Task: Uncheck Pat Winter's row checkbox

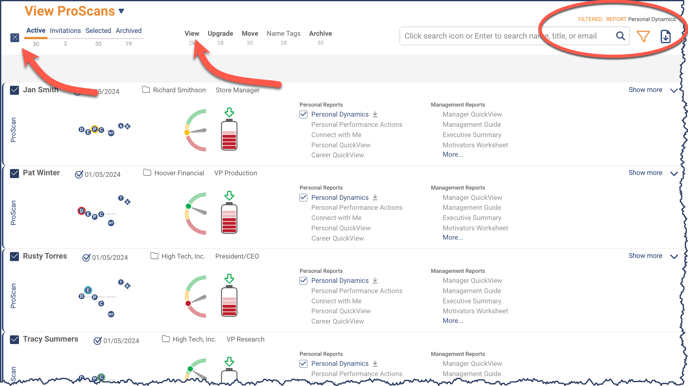Action: tap(14, 173)
